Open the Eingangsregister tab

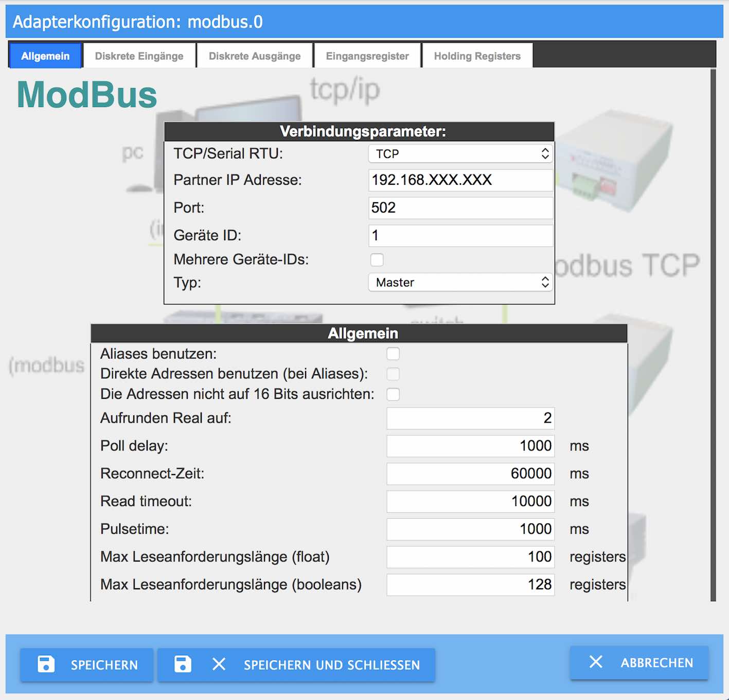(367, 56)
